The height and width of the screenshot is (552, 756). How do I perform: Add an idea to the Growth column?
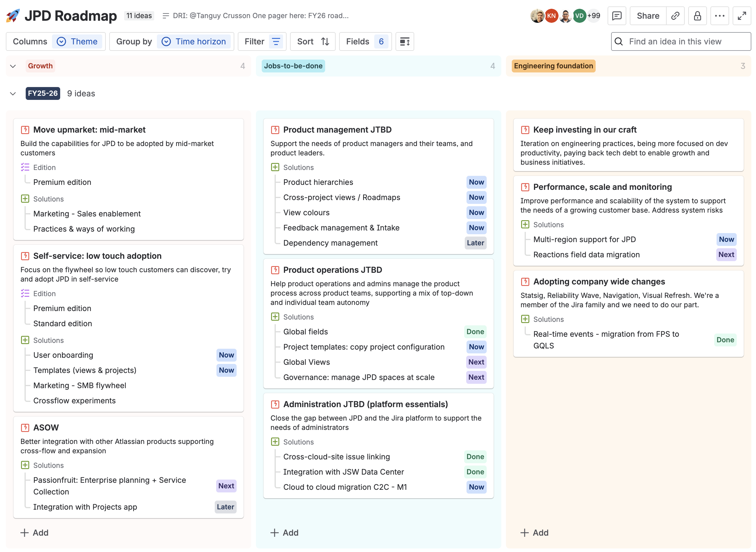click(x=35, y=533)
